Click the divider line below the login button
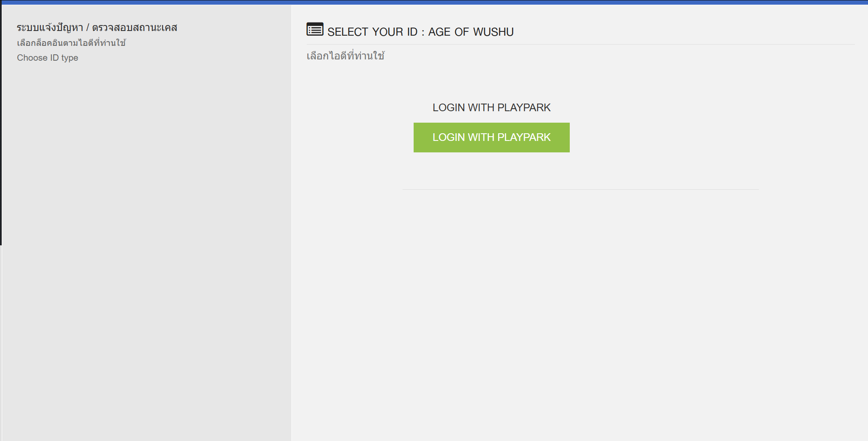868x441 pixels. click(580, 189)
